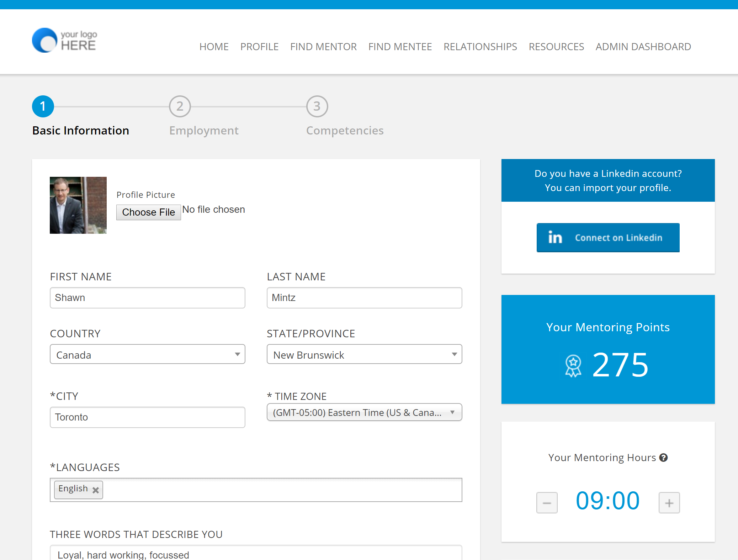The image size is (738, 560).
Task: Click the site logo in the header
Action: (64, 41)
